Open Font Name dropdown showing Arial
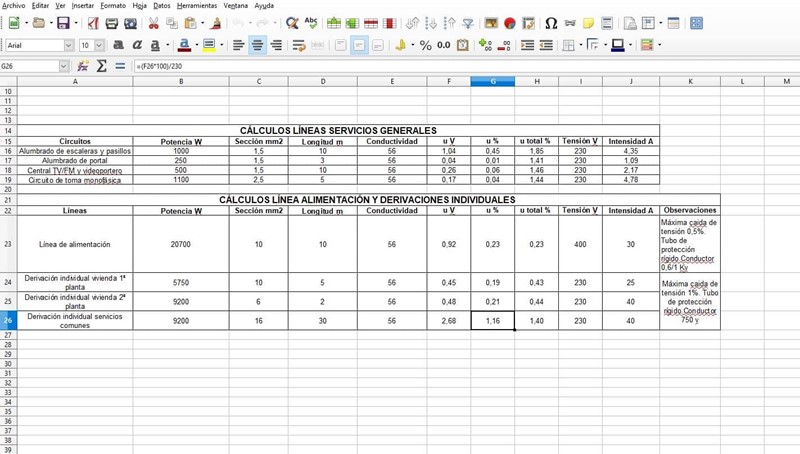 69,45
